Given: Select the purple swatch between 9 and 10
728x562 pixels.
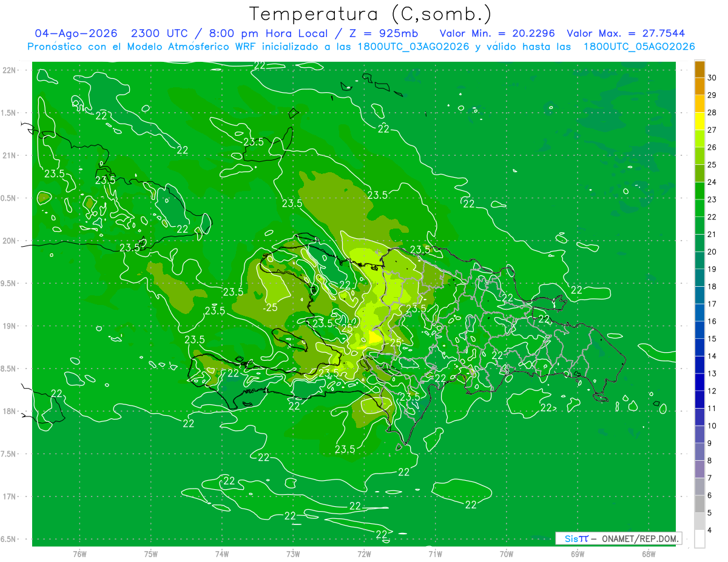Looking at the screenshot, I should point(699,435).
